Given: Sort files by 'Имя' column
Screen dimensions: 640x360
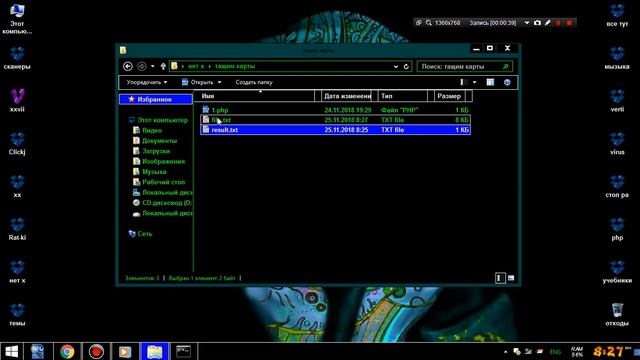Looking at the screenshot, I should (x=257, y=96).
